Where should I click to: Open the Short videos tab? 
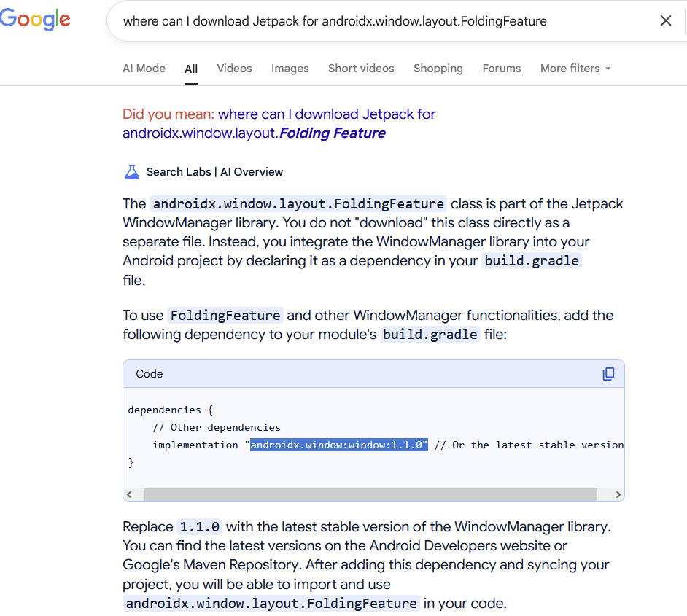click(x=361, y=69)
